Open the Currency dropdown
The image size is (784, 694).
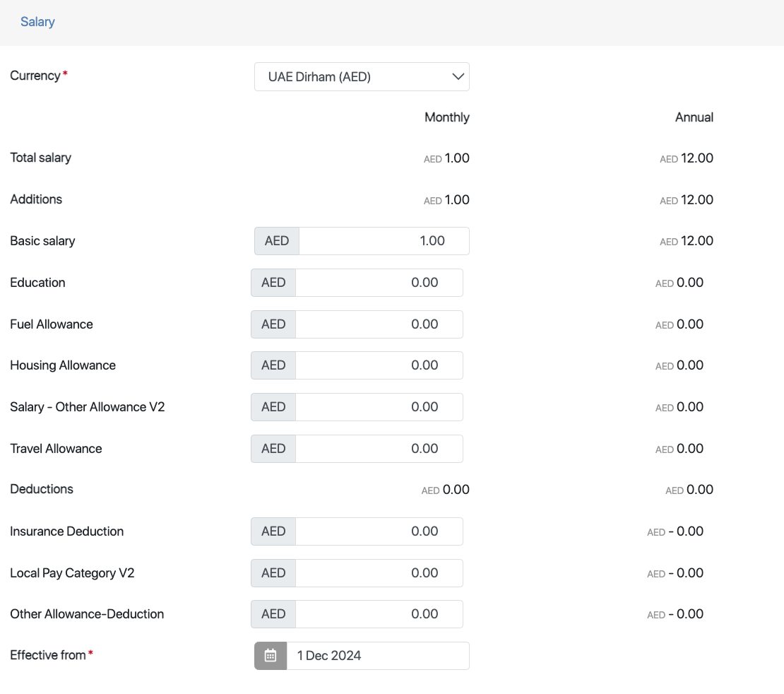pyautogui.click(x=362, y=77)
